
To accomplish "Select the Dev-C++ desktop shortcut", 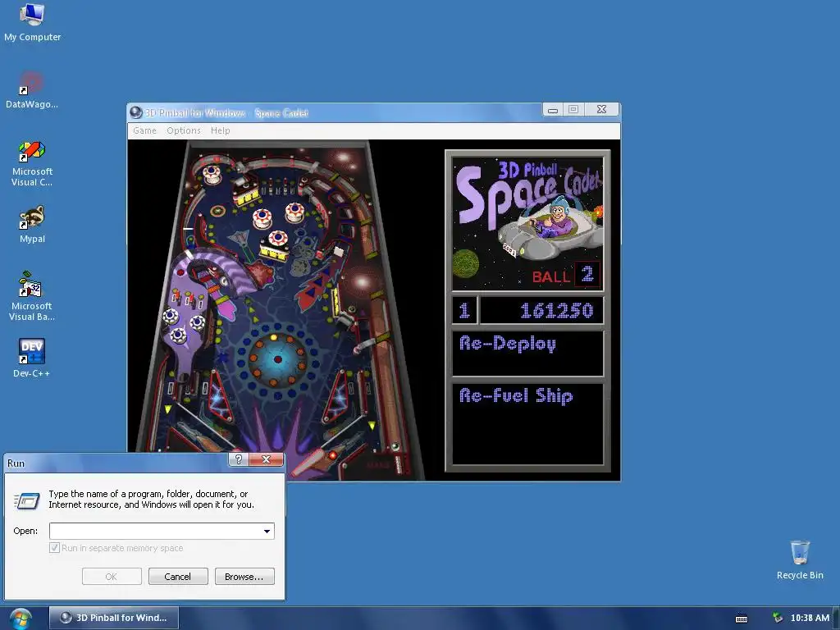I will point(32,358).
